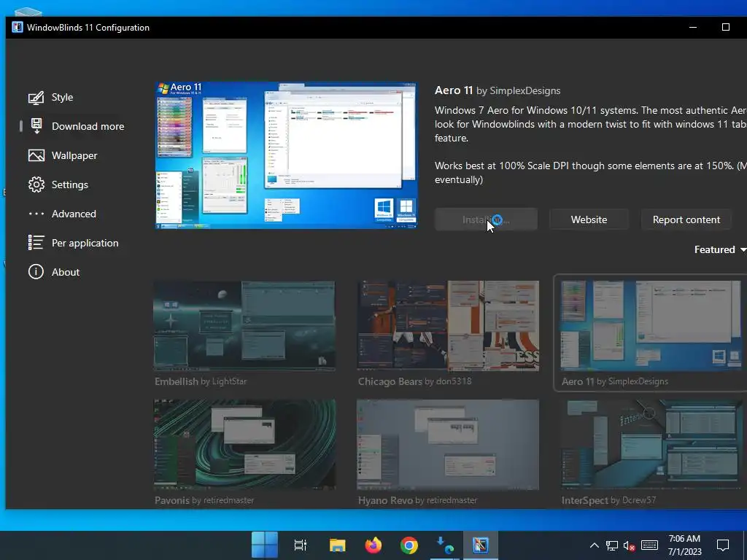Click the WindowBlinds taskbar icon
747x560 pixels.
[480, 545]
